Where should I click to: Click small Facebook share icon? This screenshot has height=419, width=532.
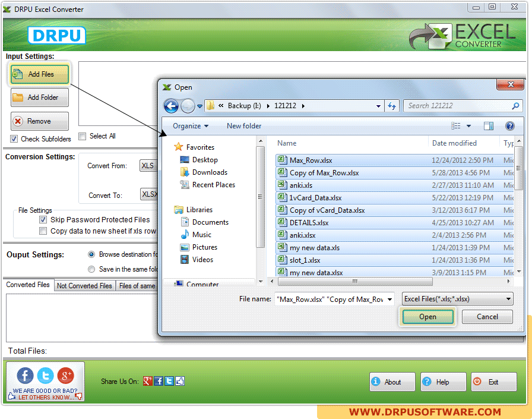click(159, 382)
